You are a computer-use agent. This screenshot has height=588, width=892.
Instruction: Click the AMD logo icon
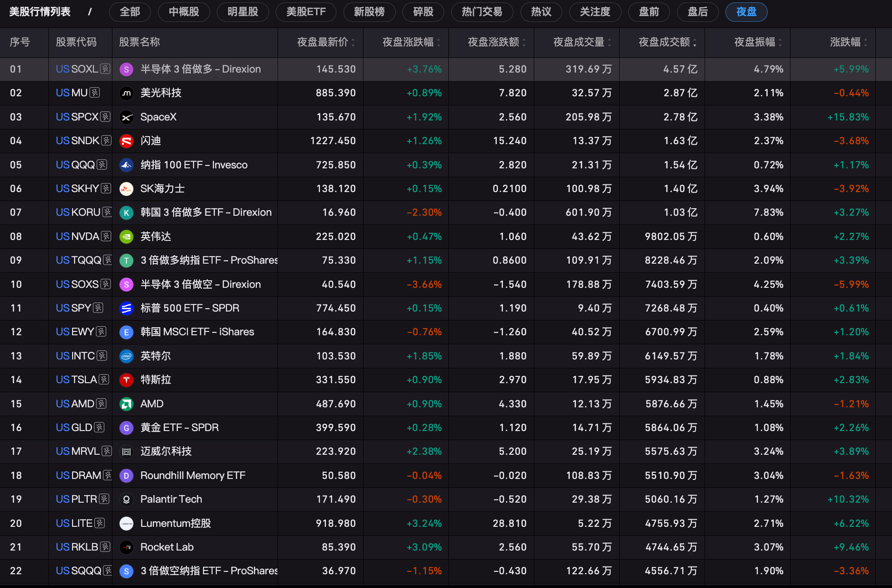[126, 404]
